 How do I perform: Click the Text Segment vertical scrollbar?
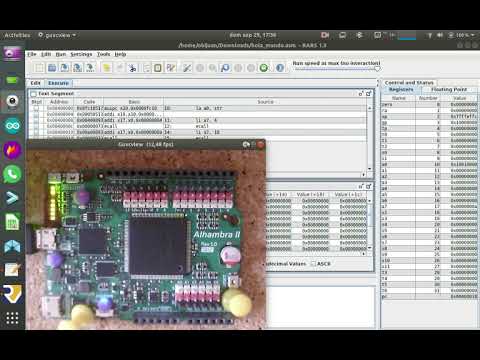pyautogui.click(x=369, y=138)
